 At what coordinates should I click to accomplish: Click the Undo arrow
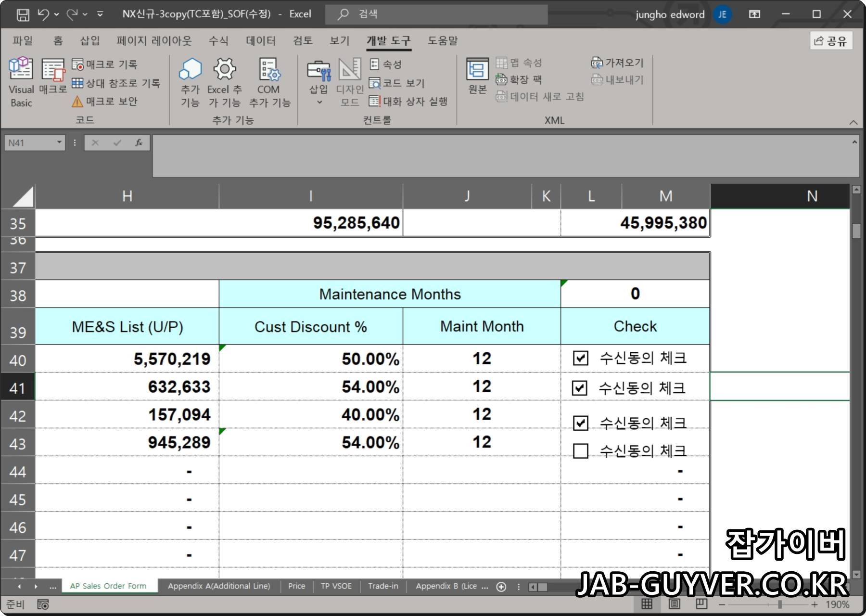(43, 14)
